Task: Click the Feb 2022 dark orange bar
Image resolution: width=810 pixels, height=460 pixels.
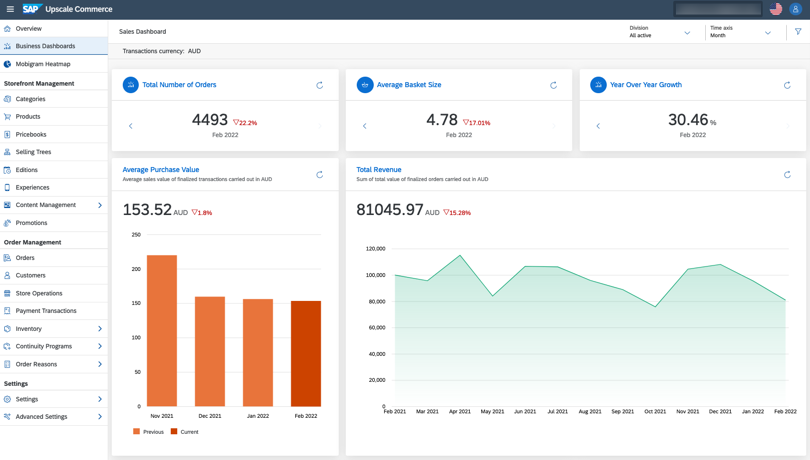Action: click(x=306, y=354)
